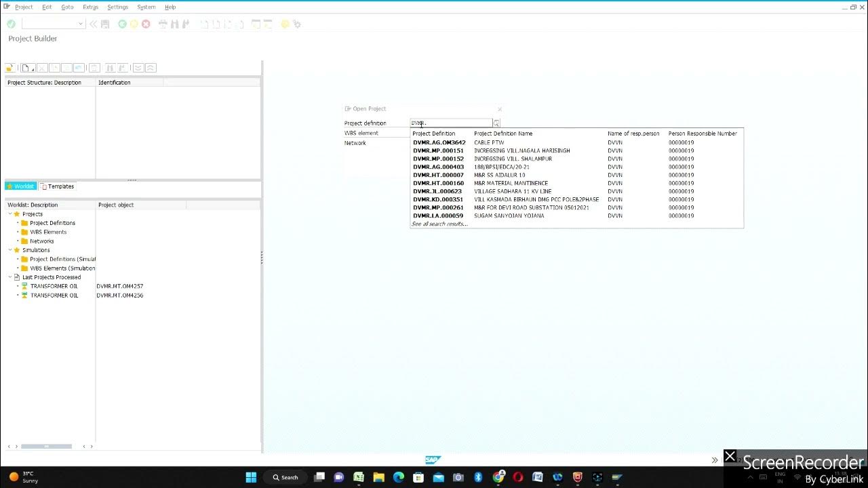The height and width of the screenshot is (488, 868).
Task: Select search result DVMR.AG.000403
Action: point(576,167)
